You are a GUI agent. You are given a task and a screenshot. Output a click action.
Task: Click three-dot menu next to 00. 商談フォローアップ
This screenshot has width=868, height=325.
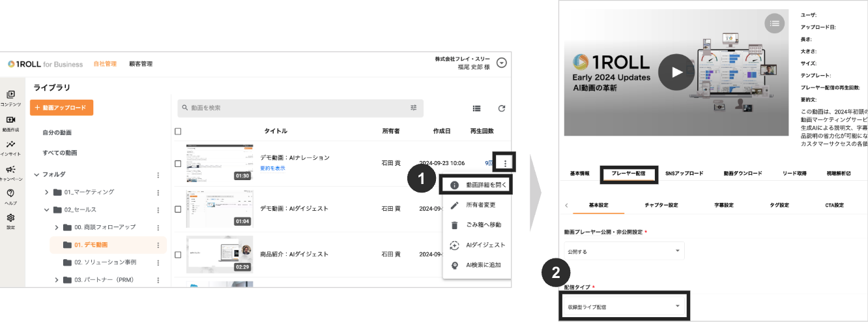pos(158,227)
